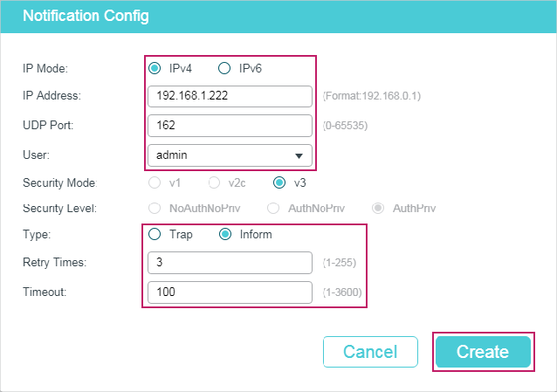This screenshot has height=392, width=557.
Task: Choose v1 security mode
Action: click(155, 182)
